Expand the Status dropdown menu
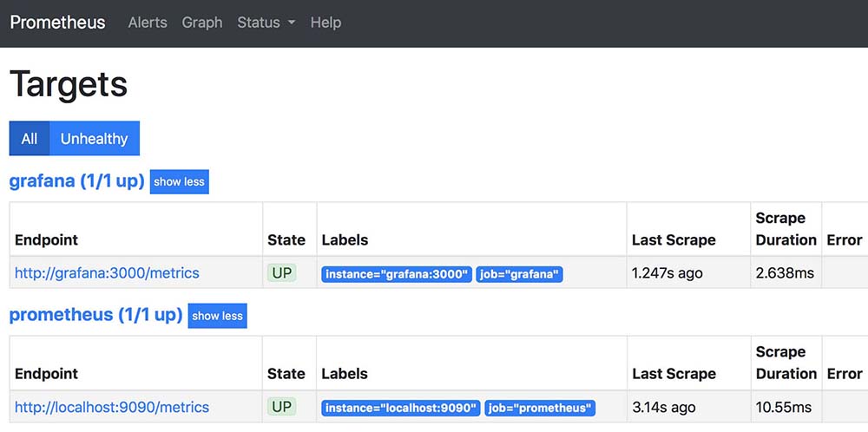Screen dimensions: 868x432 click(x=266, y=23)
